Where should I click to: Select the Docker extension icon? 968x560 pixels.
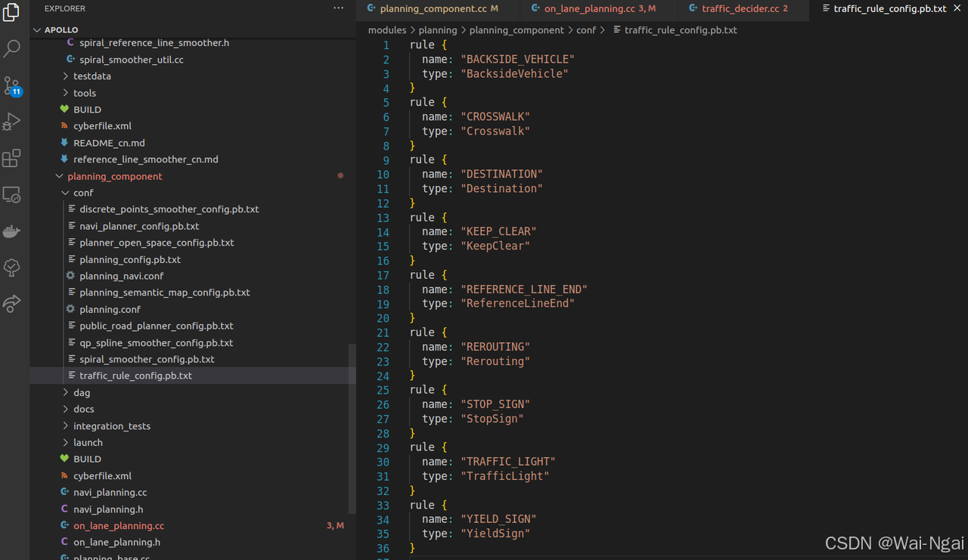pyautogui.click(x=11, y=230)
